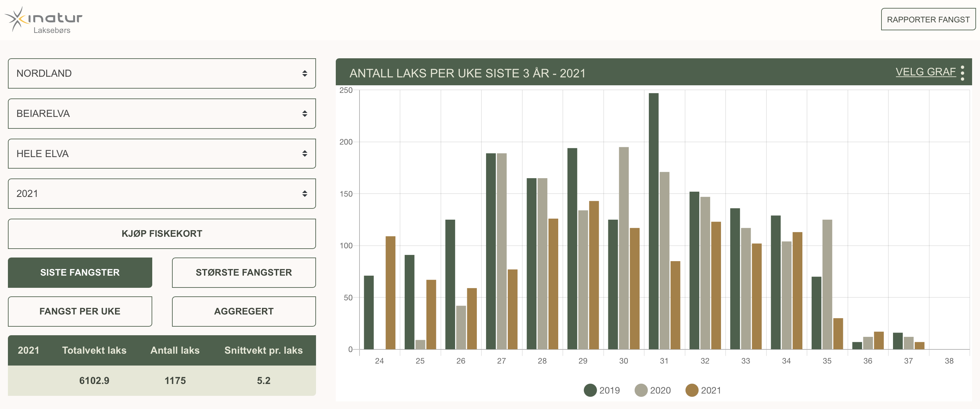Click the RAPPORTER FANGST button

pos(928,19)
